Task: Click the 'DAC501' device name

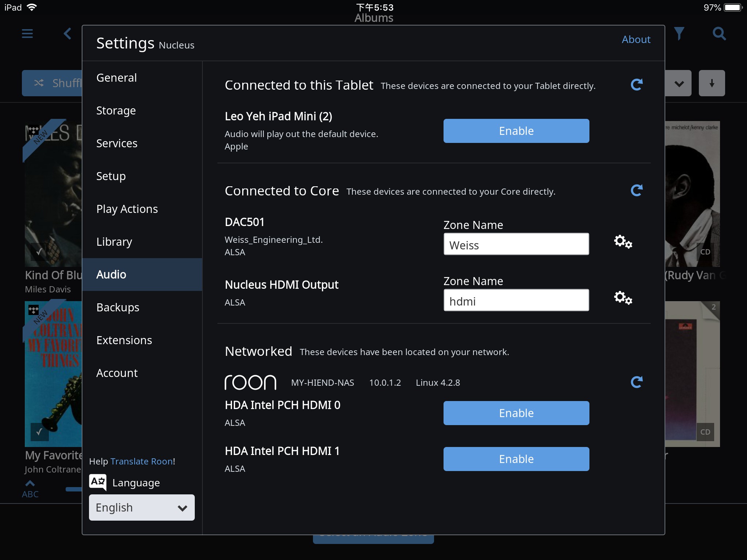Action: 244,222
